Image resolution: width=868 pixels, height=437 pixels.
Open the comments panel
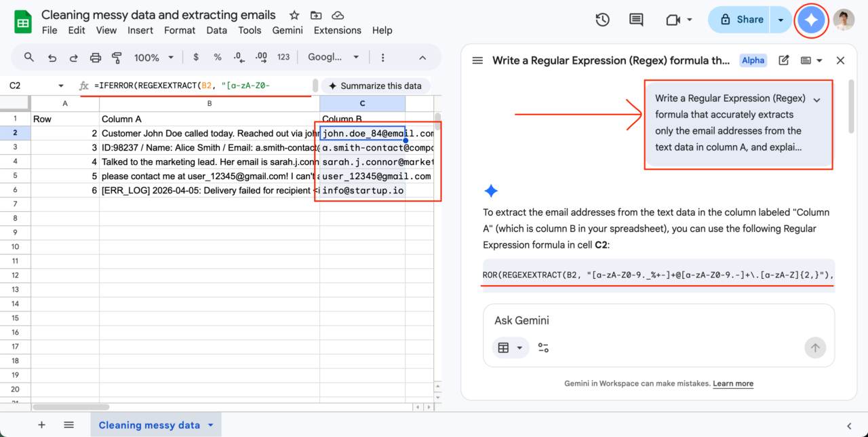click(x=636, y=20)
